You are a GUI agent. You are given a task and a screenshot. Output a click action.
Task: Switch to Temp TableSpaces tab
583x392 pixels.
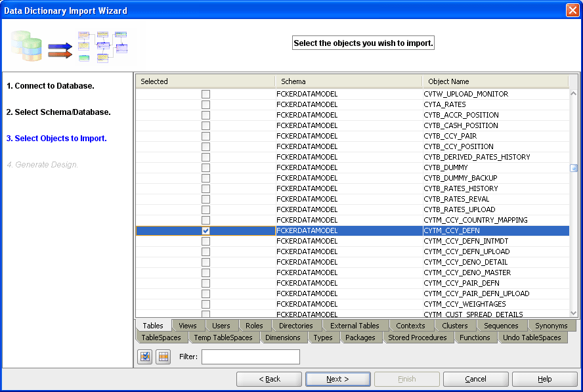(223, 338)
